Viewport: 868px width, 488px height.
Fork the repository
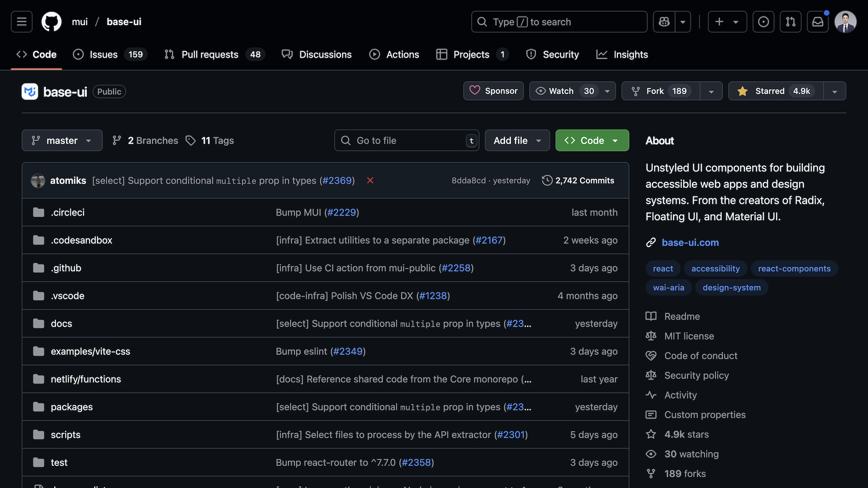(661, 91)
